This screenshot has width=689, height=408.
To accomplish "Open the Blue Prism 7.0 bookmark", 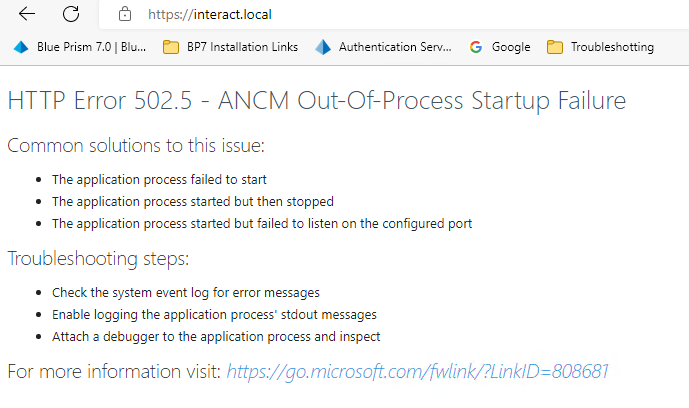I will pyautogui.click(x=80, y=47).
